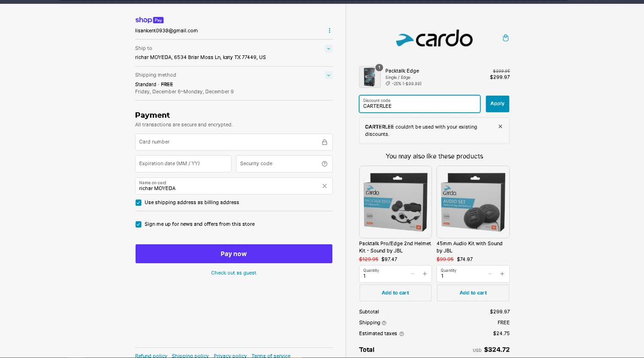Increase quantity for 2nd Helmet Kit
The width and height of the screenshot is (644, 358).
click(425, 274)
